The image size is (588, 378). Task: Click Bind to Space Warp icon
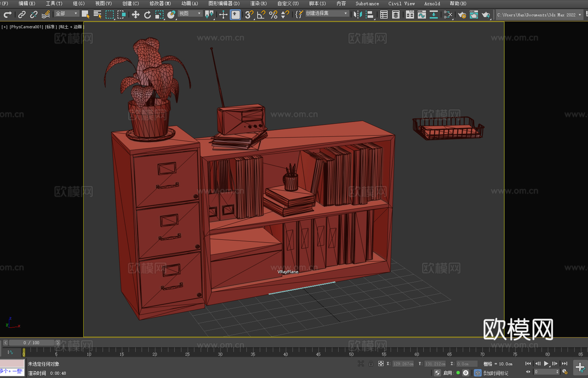46,14
